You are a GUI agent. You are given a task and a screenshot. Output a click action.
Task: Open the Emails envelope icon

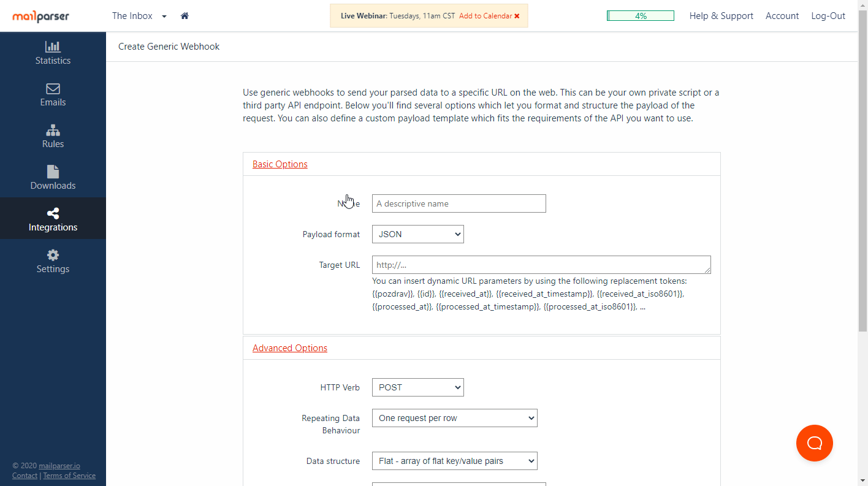(53, 88)
